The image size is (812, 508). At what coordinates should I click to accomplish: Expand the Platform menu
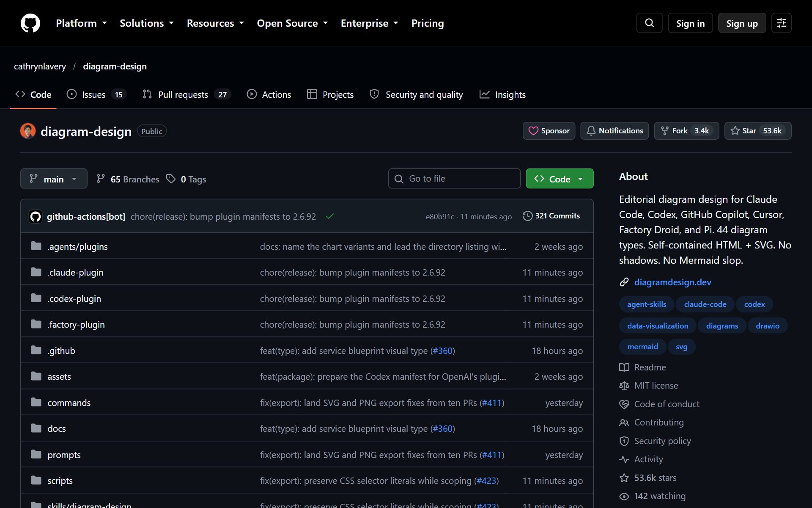pos(81,23)
